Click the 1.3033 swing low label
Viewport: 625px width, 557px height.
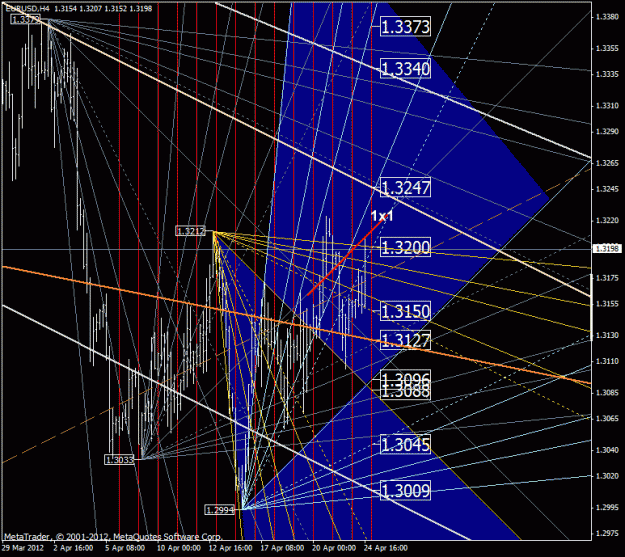click(x=120, y=460)
